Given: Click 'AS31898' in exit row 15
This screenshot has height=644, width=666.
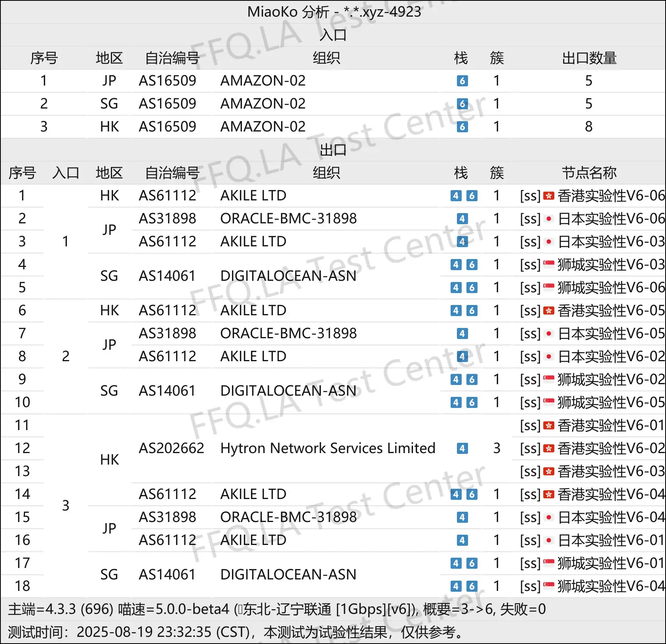Looking at the screenshot, I should pos(167,517).
